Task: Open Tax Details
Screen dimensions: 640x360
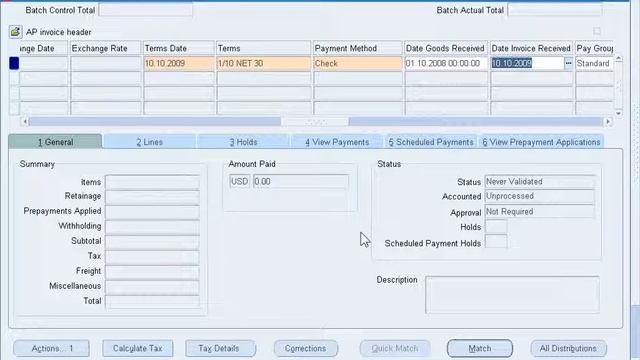Action: click(220, 349)
